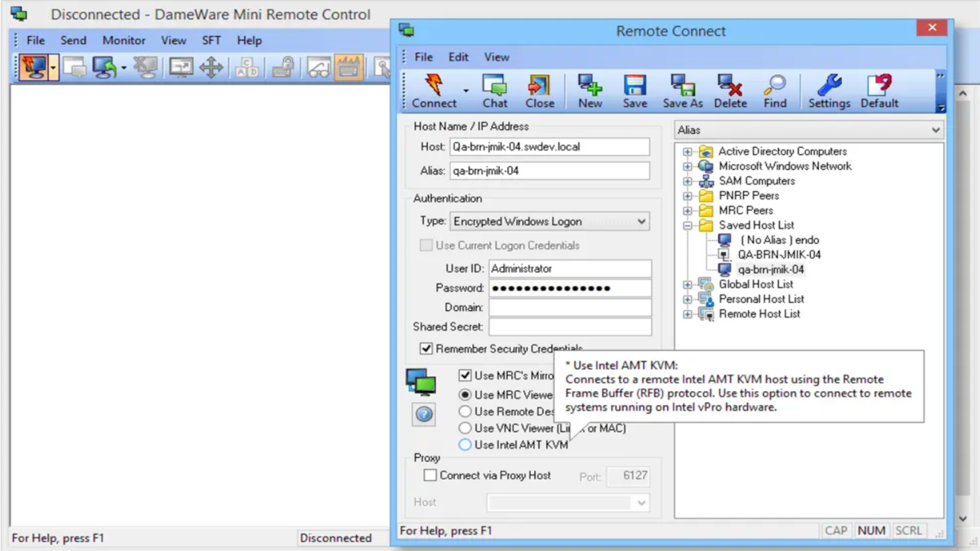
Task: Click the User ID input field
Action: coord(570,269)
